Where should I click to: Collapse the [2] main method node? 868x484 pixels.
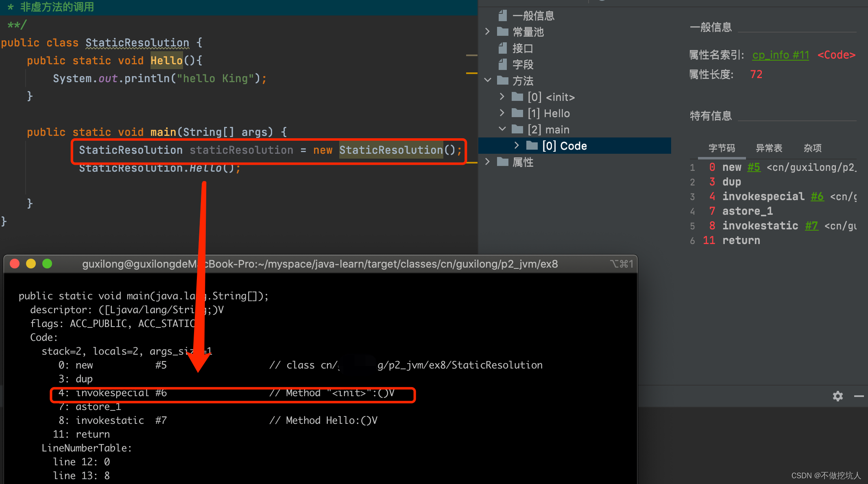502,129
